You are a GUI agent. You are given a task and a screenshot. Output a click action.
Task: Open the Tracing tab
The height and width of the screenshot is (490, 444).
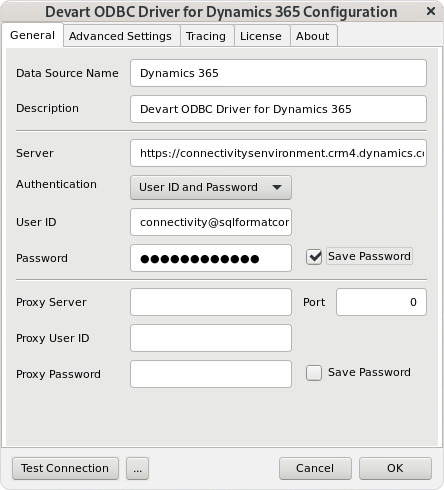[206, 36]
